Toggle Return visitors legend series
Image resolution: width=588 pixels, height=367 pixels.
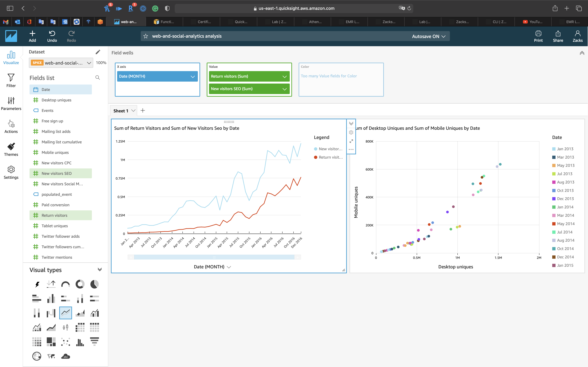tap(328, 157)
